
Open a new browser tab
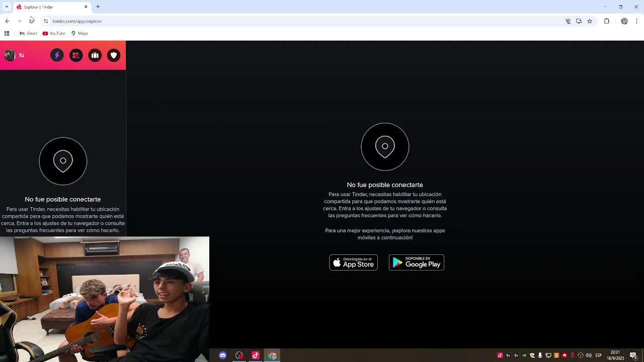pos(98,7)
